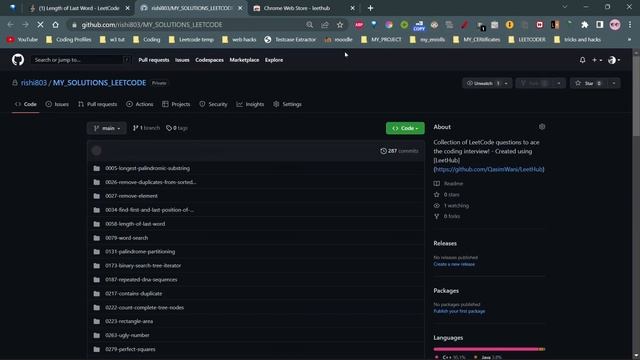The height and width of the screenshot is (360, 640).
Task: Expand the main branch selector
Action: (x=107, y=128)
